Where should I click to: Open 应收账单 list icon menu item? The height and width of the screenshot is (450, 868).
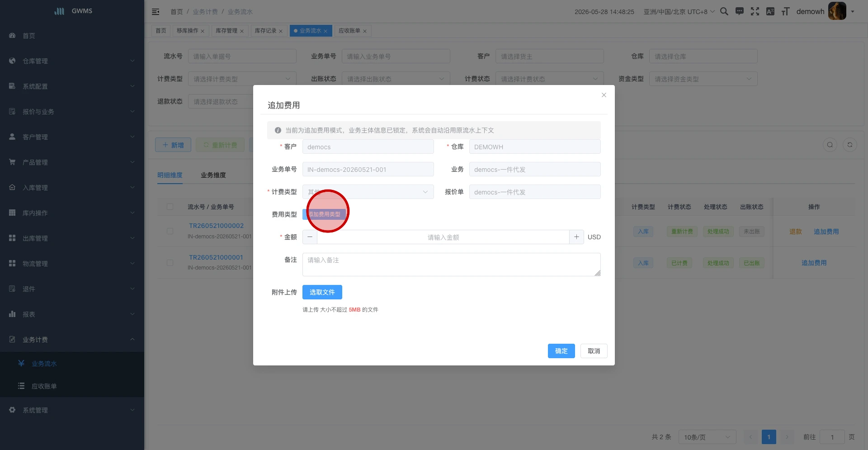tap(72, 386)
